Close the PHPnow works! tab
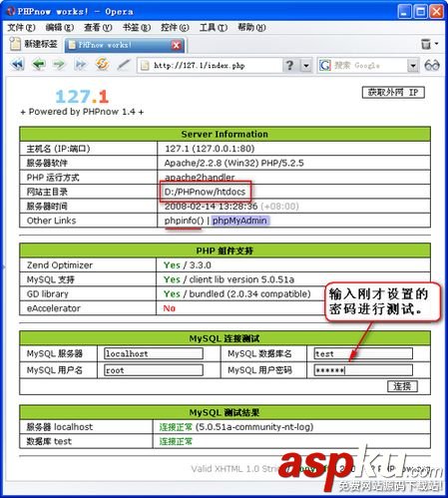The height and width of the screenshot is (498, 448). click(x=177, y=45)
